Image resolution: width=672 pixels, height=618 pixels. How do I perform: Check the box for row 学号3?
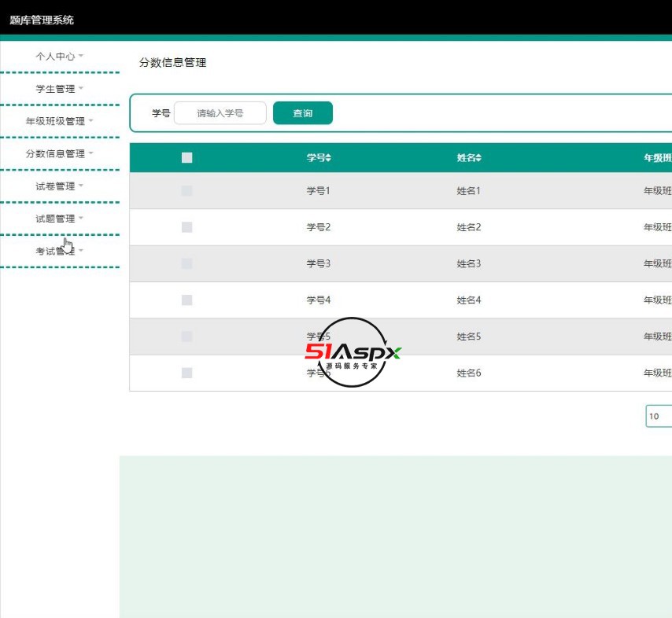coord(186,263)
